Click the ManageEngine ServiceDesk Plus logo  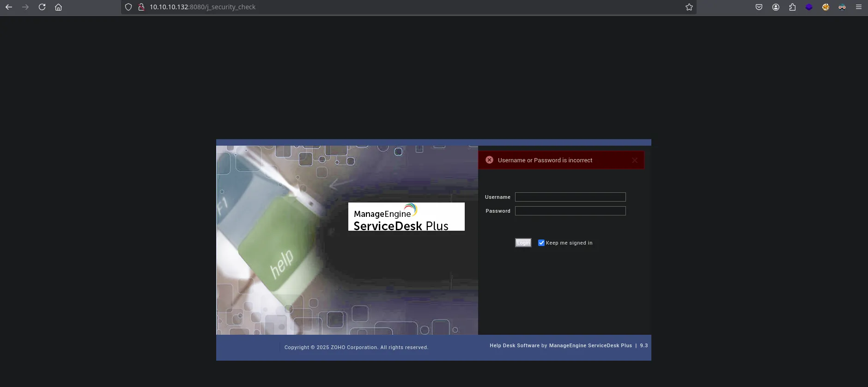click(x=407, y=216)
